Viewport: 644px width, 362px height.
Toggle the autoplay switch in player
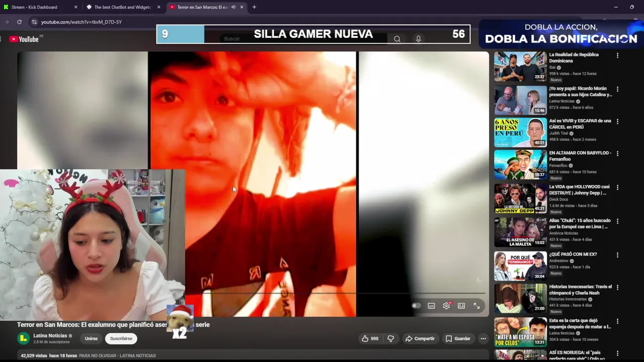416,306
